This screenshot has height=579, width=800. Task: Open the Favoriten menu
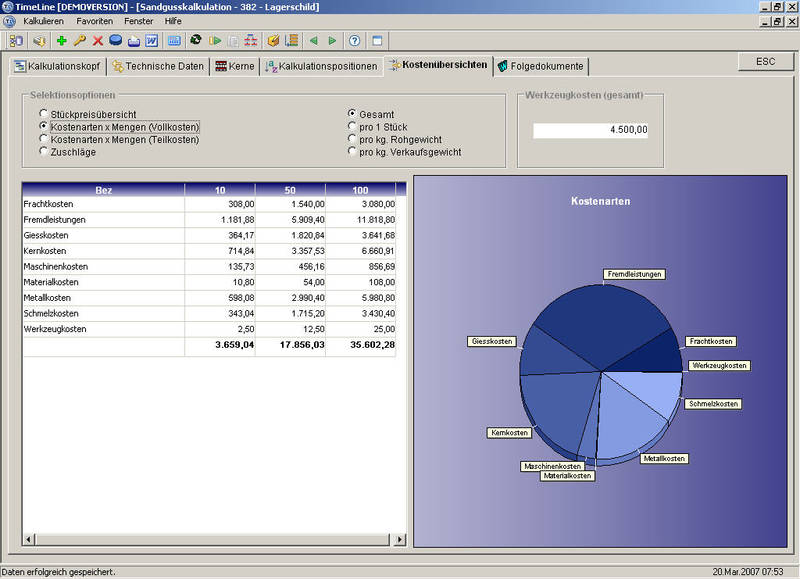(95, 21)
